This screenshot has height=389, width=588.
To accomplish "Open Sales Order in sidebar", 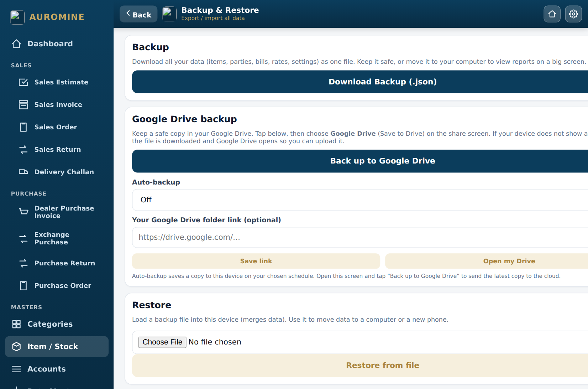I will click(x=57, y=127).
